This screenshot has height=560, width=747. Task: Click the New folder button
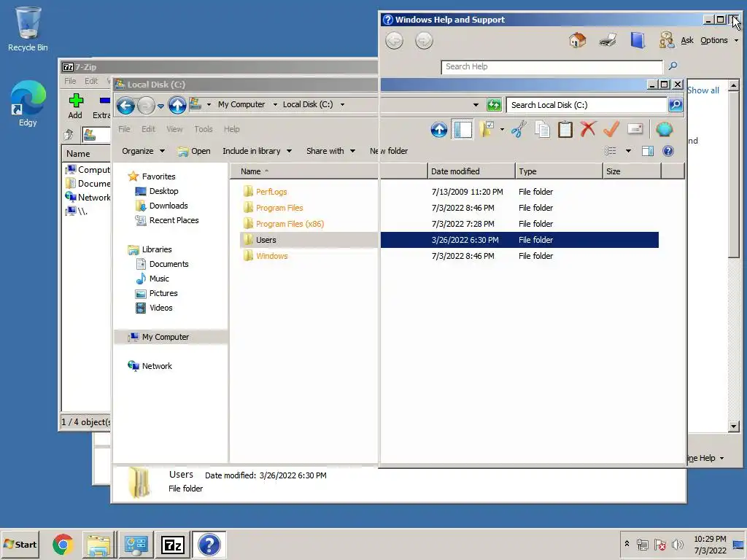[x=389, y=151]
